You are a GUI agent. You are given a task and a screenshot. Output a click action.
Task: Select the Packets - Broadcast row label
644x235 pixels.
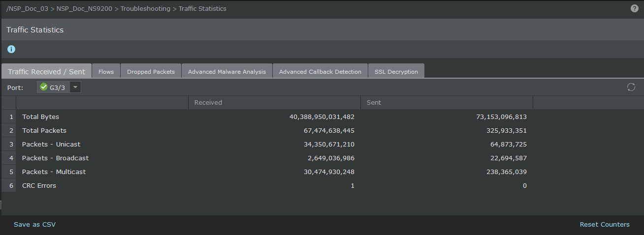(56, 158)
